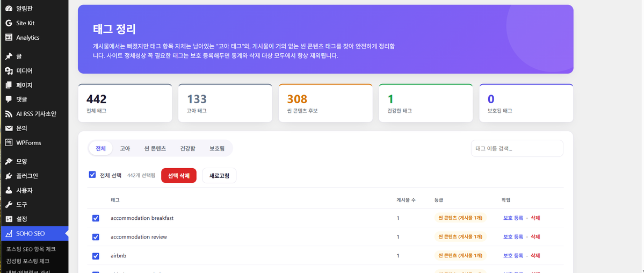The width and height of the screenshot is (644, 273).
Task: Click the 태그 column header
Action: point(115,200)
